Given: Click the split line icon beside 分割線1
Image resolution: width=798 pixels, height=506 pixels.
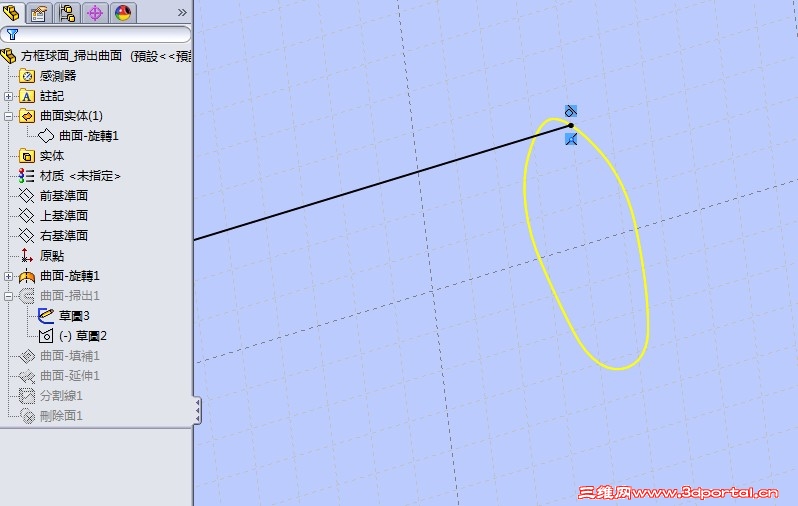Looking at the screenshot, I should coord(26,396).
